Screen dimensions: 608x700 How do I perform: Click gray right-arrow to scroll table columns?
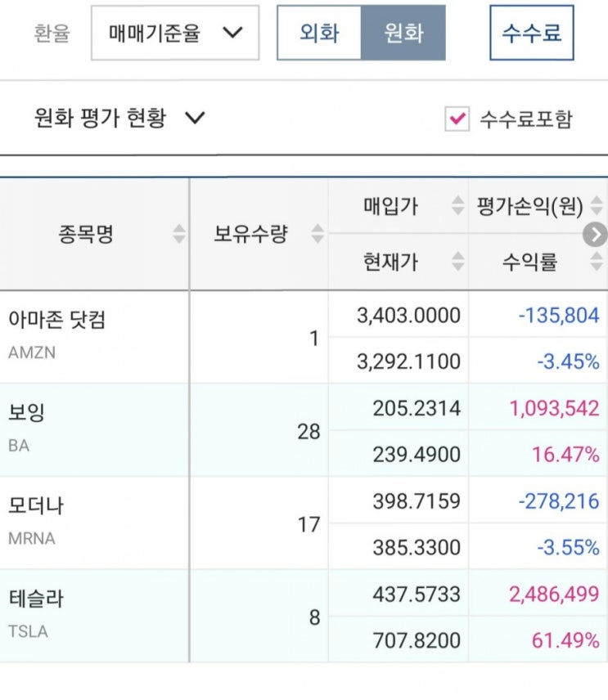[x=595, y=235]
